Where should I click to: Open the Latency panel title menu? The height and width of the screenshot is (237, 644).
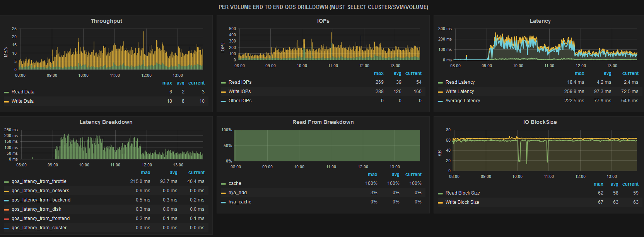[540, 21]
